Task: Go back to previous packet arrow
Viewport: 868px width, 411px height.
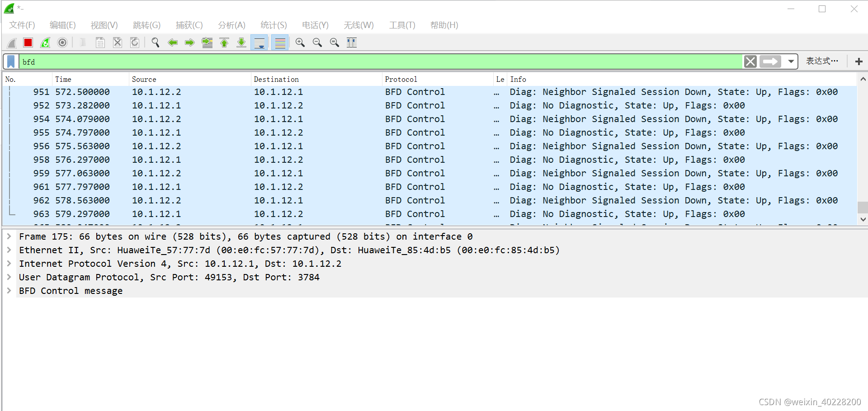Action: (x=173, y=43)
